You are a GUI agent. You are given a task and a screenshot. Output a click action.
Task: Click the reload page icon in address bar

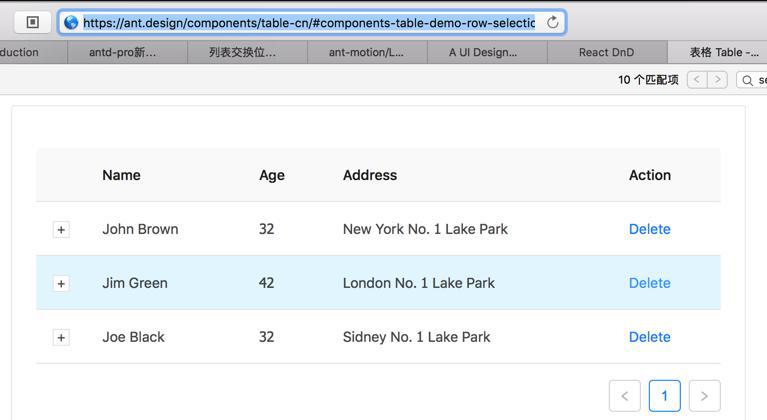[x=552, y=22]
